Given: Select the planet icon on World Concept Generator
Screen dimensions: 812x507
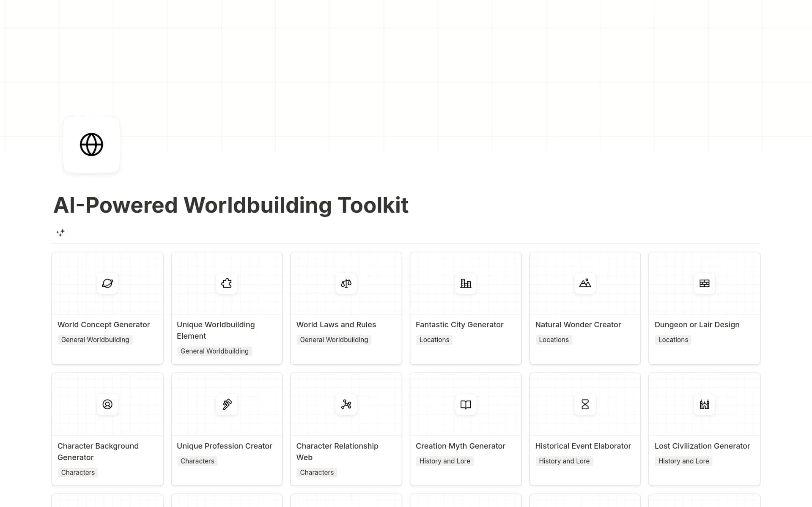Looking at the screenshot, I should tap(107, 283).
